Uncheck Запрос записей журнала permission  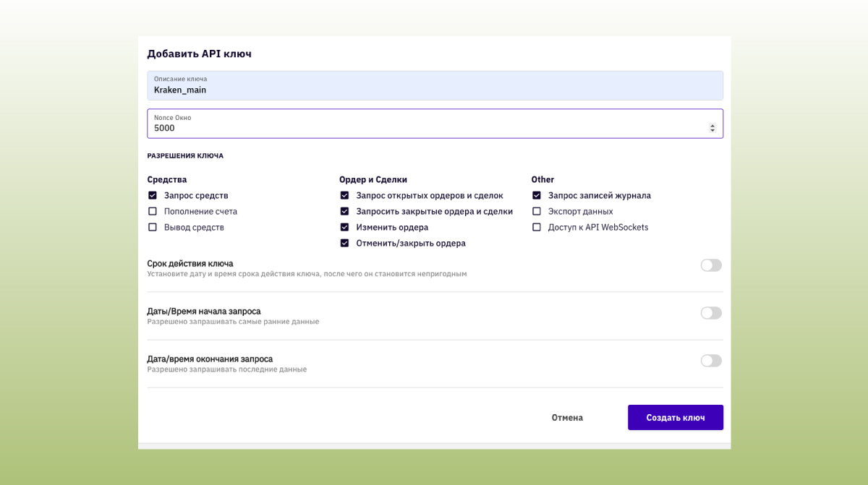(x=537, y=195)
